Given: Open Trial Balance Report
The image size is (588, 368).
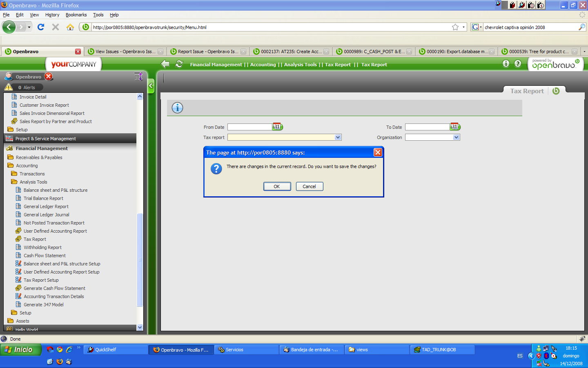Looking at the screenshot, I should pos(43,198).
